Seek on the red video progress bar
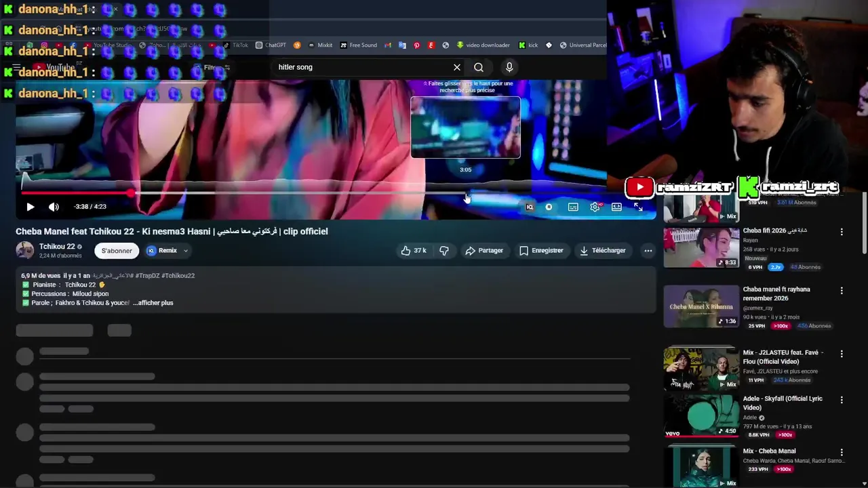This screenshot has height=488, width=868. point(75,193)
